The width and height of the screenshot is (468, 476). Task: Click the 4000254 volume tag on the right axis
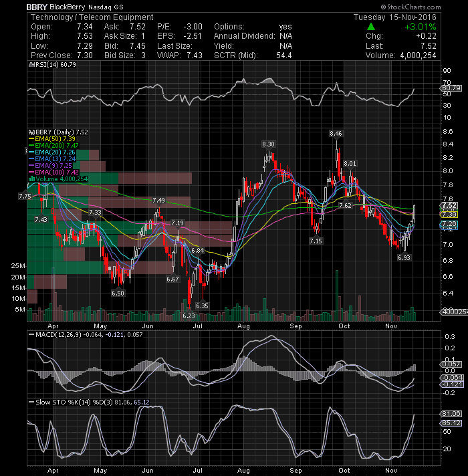pyautogui.click(x=455, y=312)
